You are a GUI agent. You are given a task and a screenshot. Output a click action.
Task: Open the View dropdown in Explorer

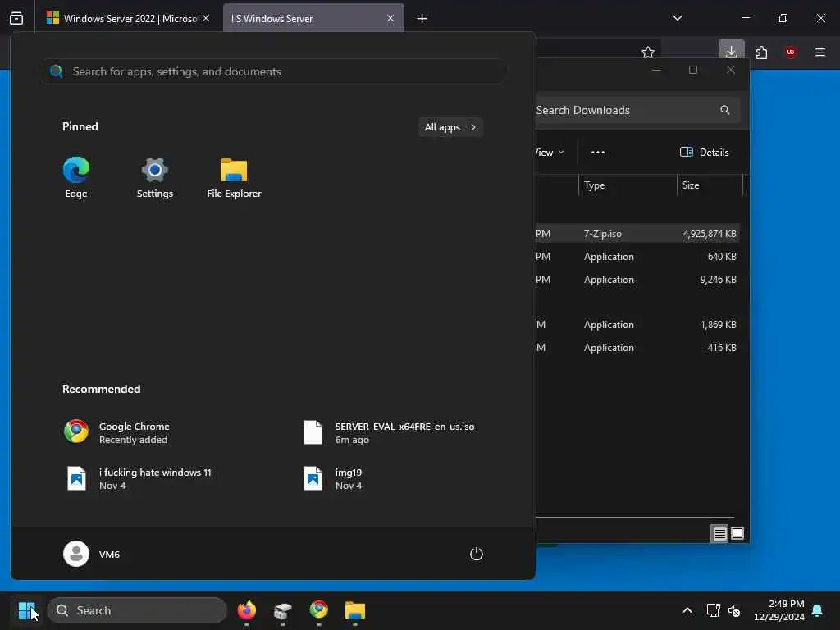pyautogui.click(x=550, y=152)
